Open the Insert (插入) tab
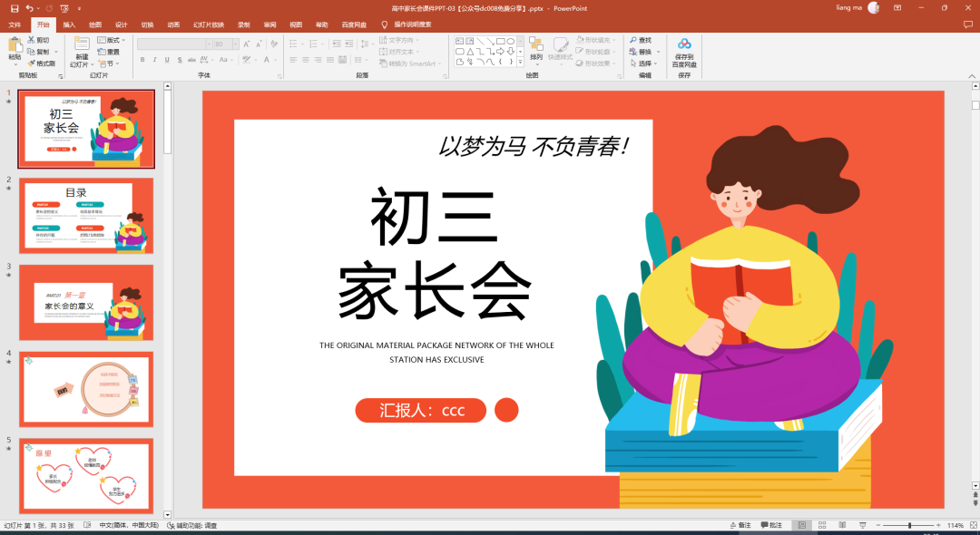This screenshot has width=980, height=535. pyautogui.click(x=69, y=25)
